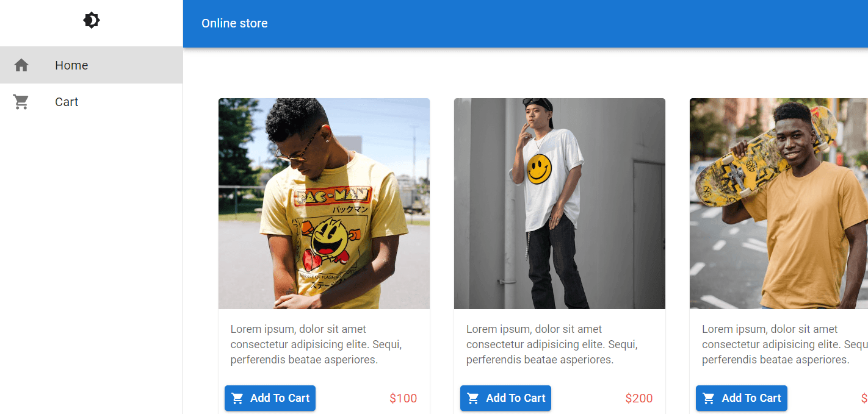Add the skateboard product to the cart
The image size is (868, 414).
[741, 398]
